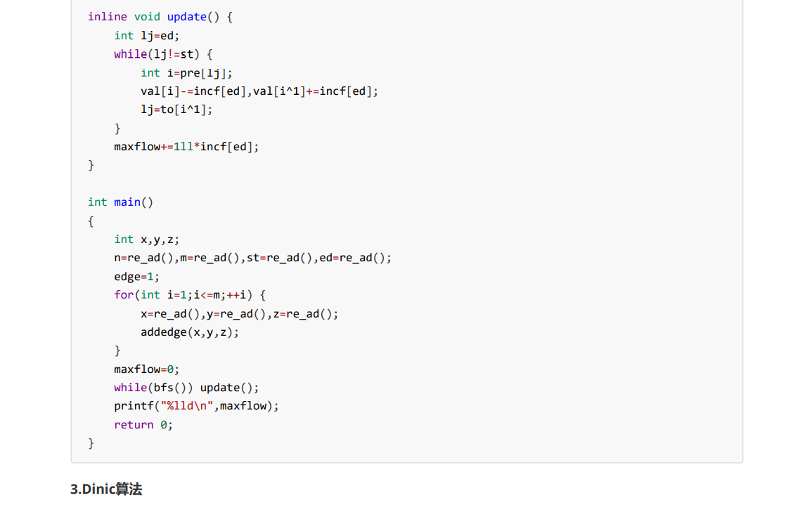Click the printf("%lld\n",maxflow); line

pyautogui.click(x=196, y=406)
